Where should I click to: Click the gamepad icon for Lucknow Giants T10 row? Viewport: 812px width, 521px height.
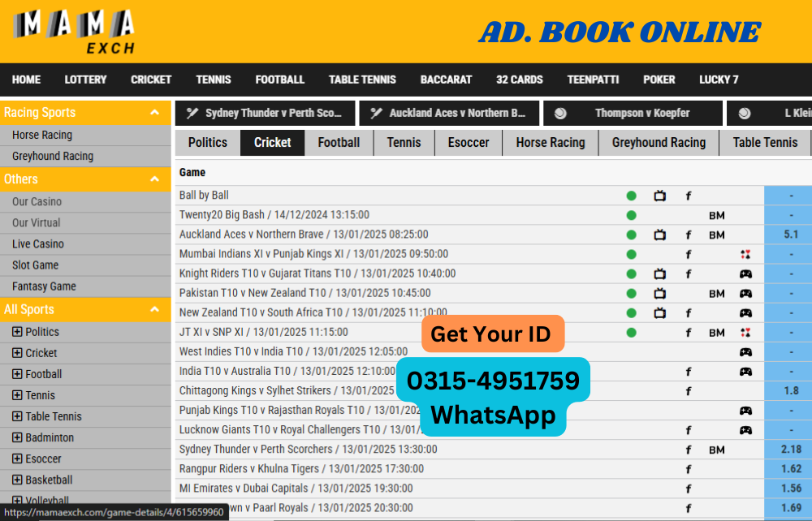(x=745, y=430)
